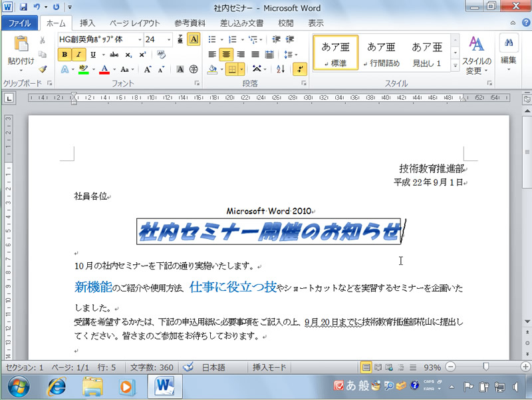Apply green highlight color
Image resolution: width=532 pixels, height=400 pixels.
(84, 70)
